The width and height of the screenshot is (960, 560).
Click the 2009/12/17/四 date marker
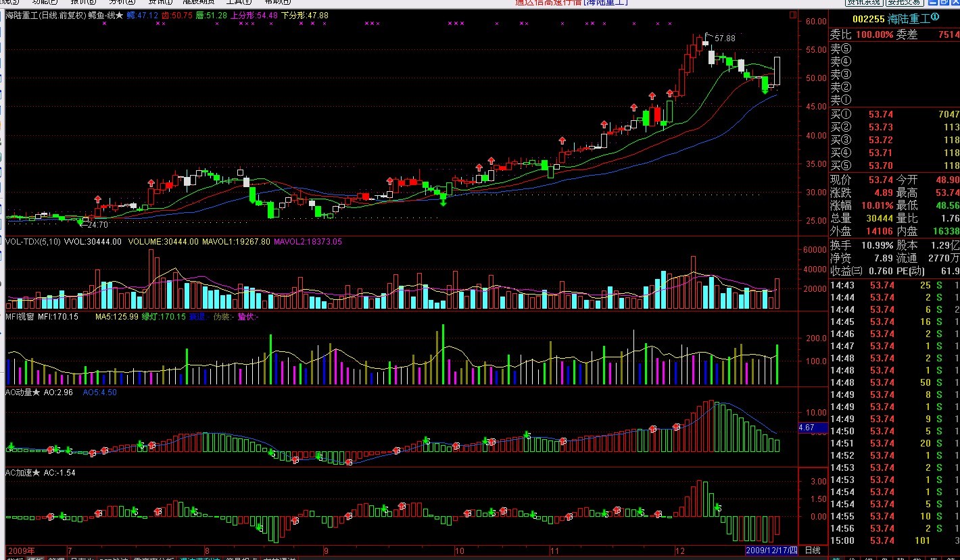point(772,551)
